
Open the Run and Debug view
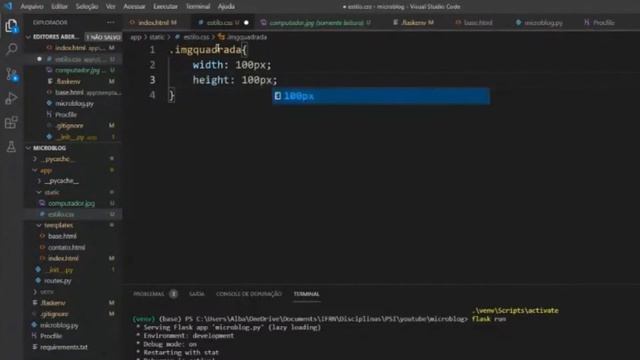(11, 98)
